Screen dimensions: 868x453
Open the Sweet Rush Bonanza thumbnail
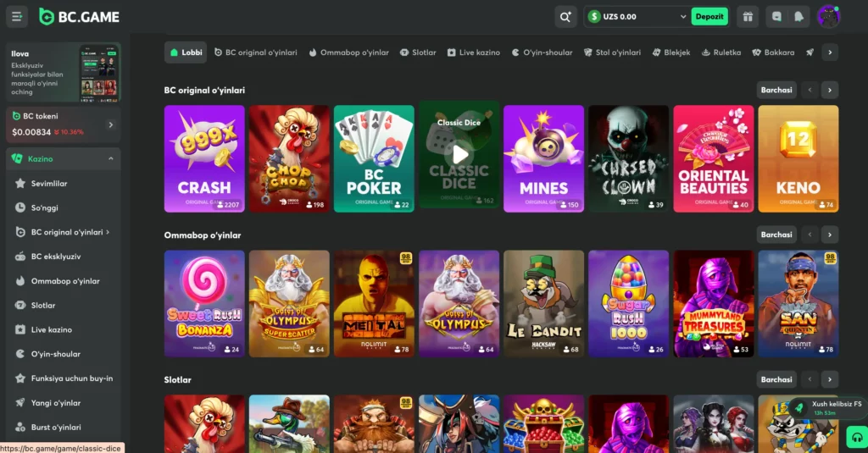[x=204, y=304]
